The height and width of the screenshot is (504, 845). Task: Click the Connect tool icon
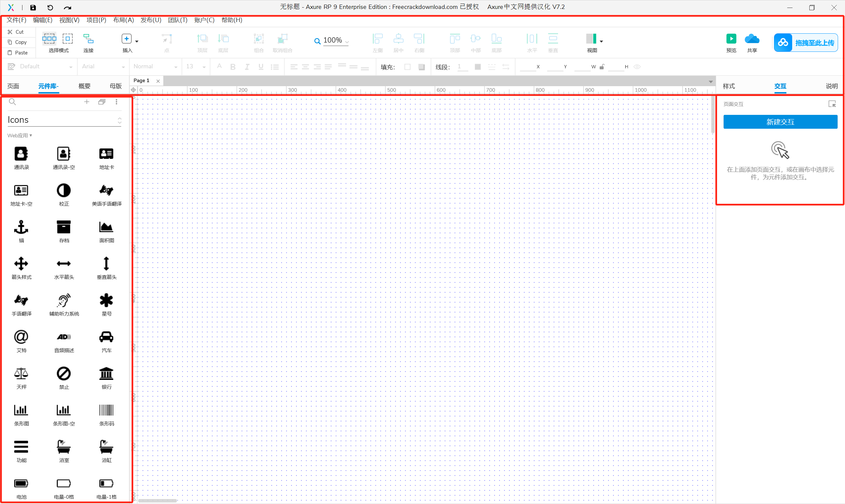(x=88, y=39)
